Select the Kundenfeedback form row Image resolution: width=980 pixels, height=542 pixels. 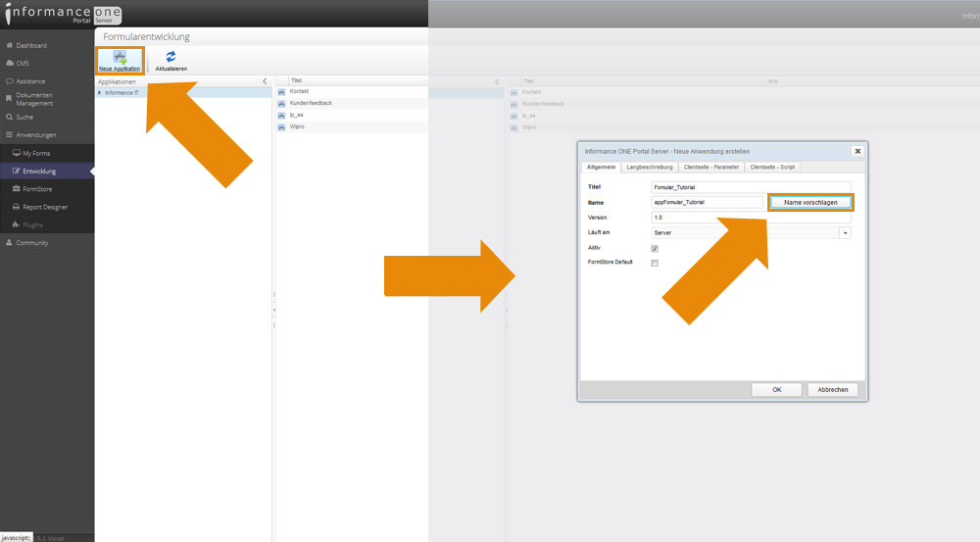352,103
